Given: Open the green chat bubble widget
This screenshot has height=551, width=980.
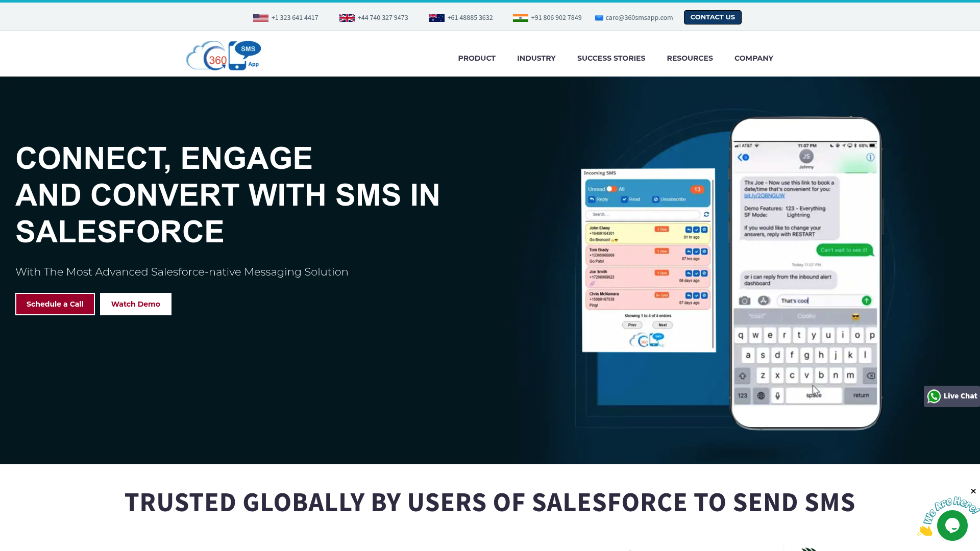Looking at the screenshot, I should point(952,525).
